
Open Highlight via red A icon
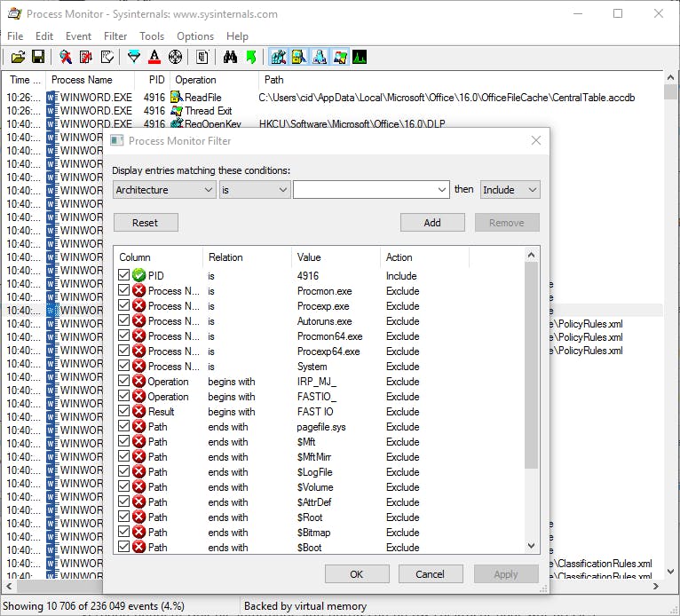coord(154,57)
